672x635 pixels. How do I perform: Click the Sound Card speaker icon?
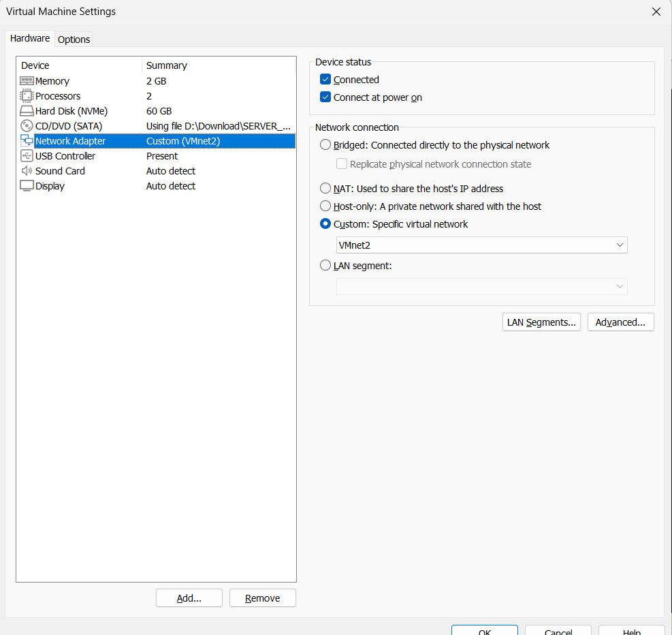click(x=27, y=170)
